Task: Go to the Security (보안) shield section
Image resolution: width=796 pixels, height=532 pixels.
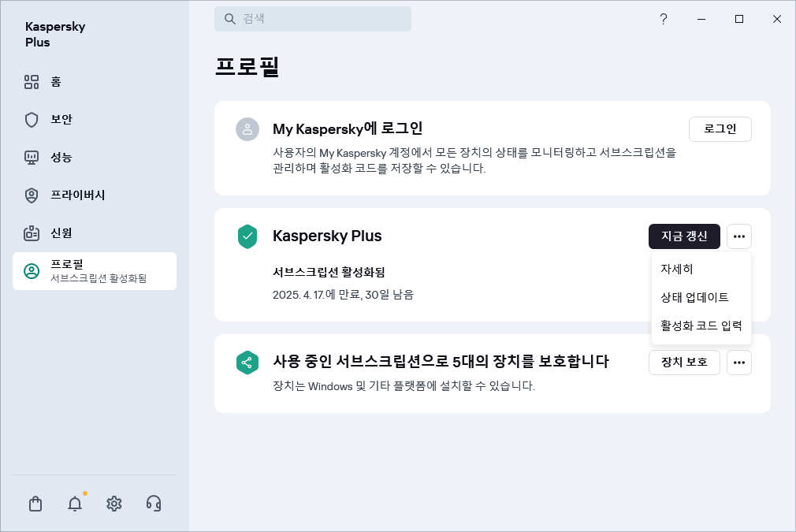Action: (x=61, y=120)
